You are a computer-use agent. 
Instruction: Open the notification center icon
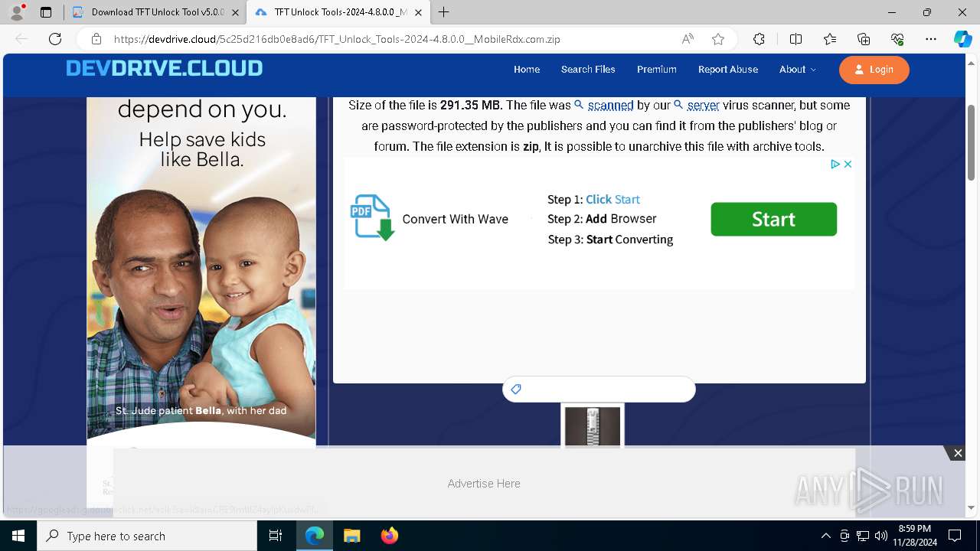(955, 536)
